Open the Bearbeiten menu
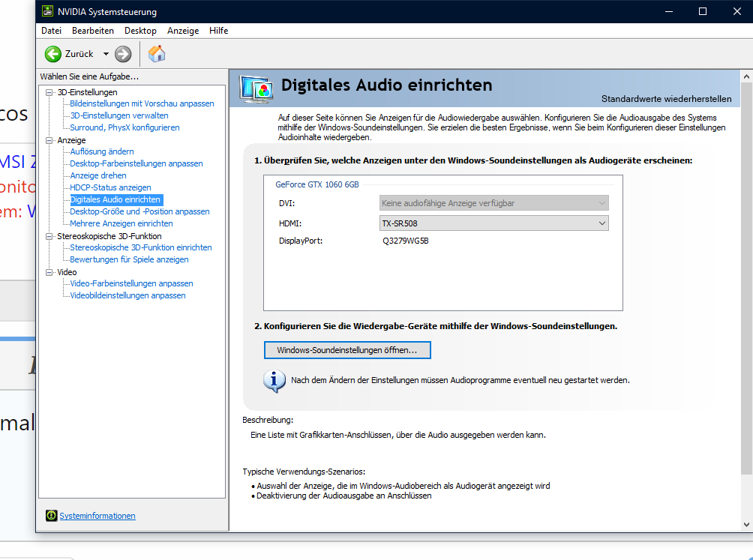The image size is (753, 560). (x=93, y=31)
